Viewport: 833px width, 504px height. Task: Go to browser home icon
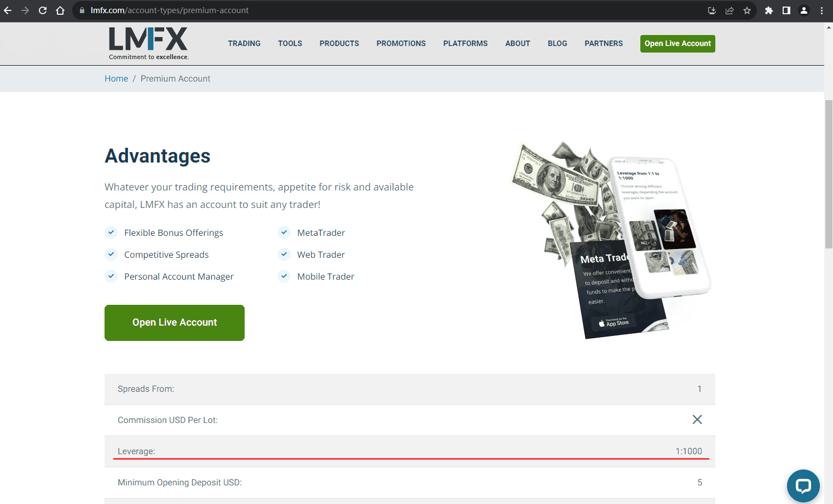pyautogui.click(x=60, y=10)
